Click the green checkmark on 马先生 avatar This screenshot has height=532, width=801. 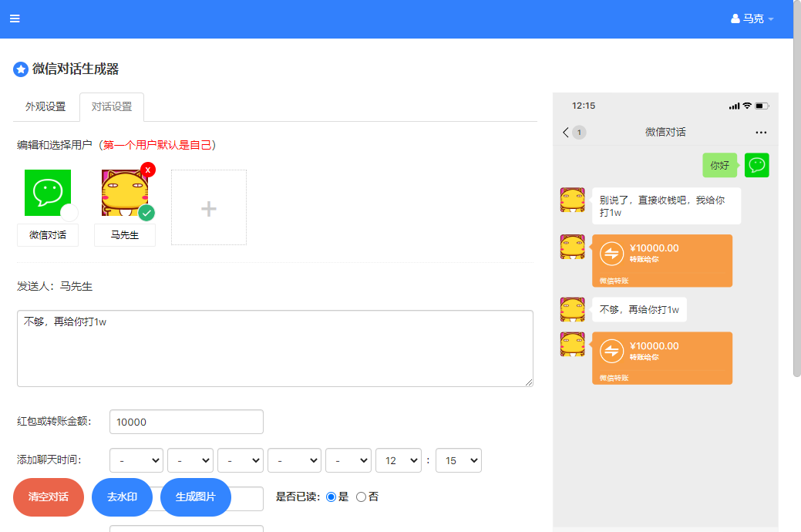pyautogui.click(x=146, y=213)
